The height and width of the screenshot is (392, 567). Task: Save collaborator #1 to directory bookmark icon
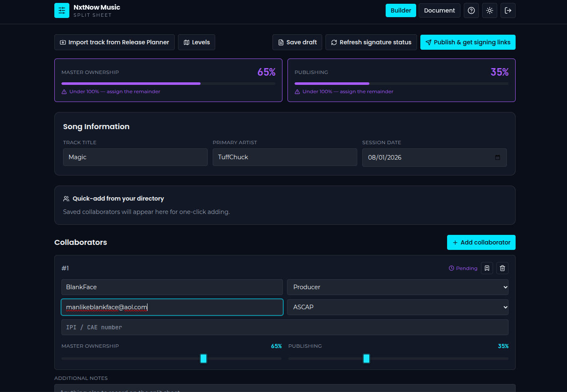point(487,268)
